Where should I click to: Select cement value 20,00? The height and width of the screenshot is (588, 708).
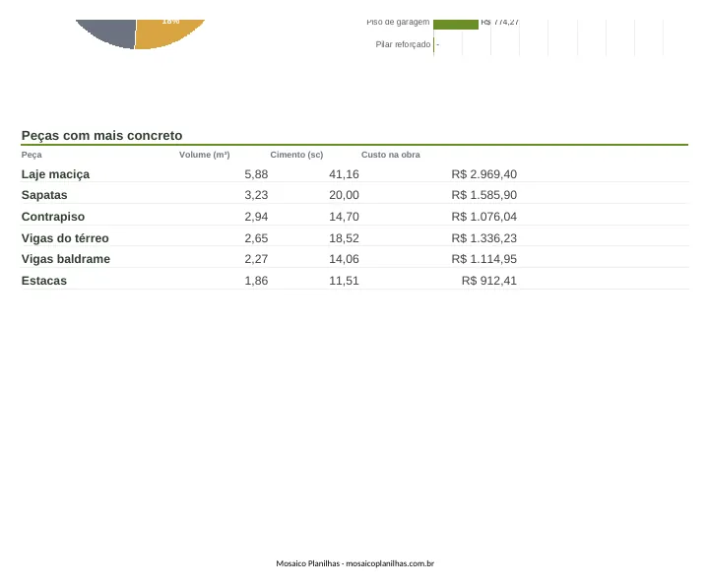click(x=344, y=195)
